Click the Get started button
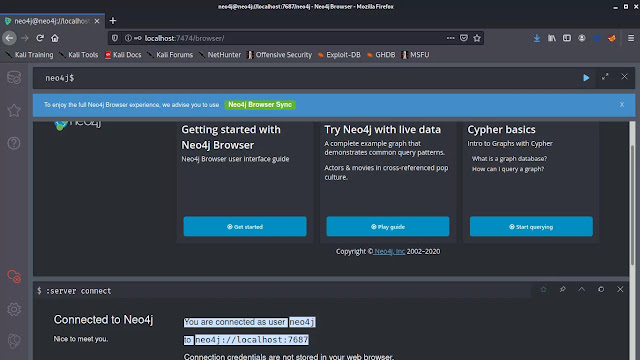This screenshot has height=360, width=640. [245, 227]
